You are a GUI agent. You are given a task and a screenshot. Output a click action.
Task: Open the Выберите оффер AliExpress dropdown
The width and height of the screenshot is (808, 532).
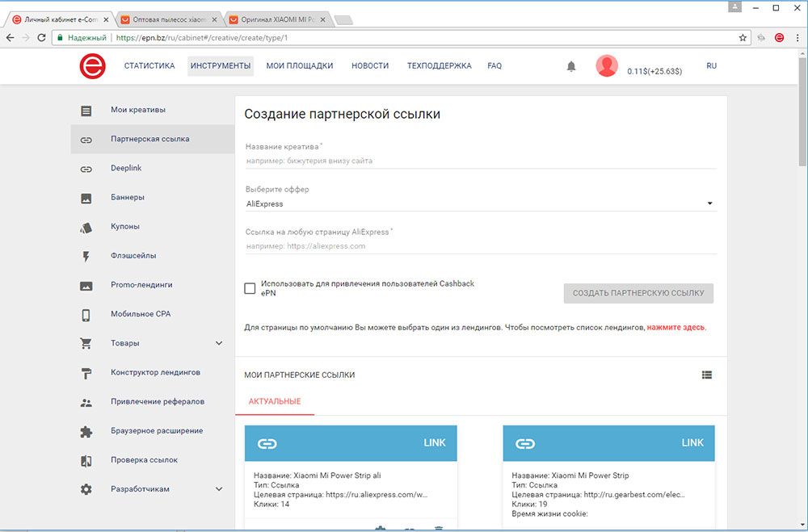pos(480,204)
